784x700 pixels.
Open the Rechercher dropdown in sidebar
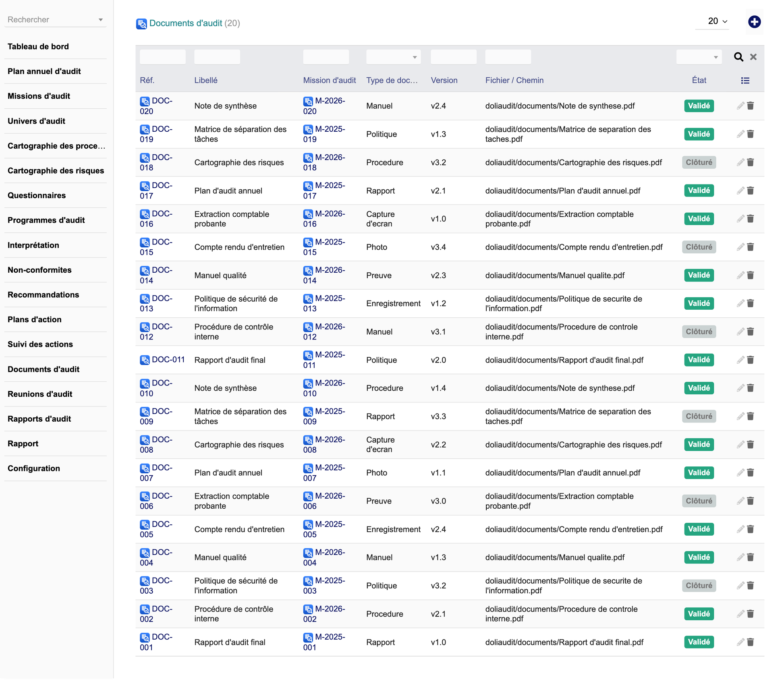pos(55,19)
